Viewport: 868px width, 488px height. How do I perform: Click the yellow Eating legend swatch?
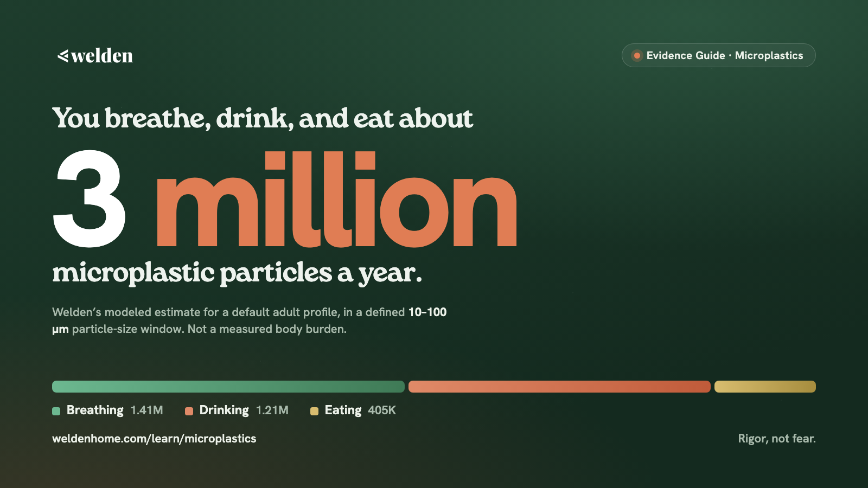(314, 411)
